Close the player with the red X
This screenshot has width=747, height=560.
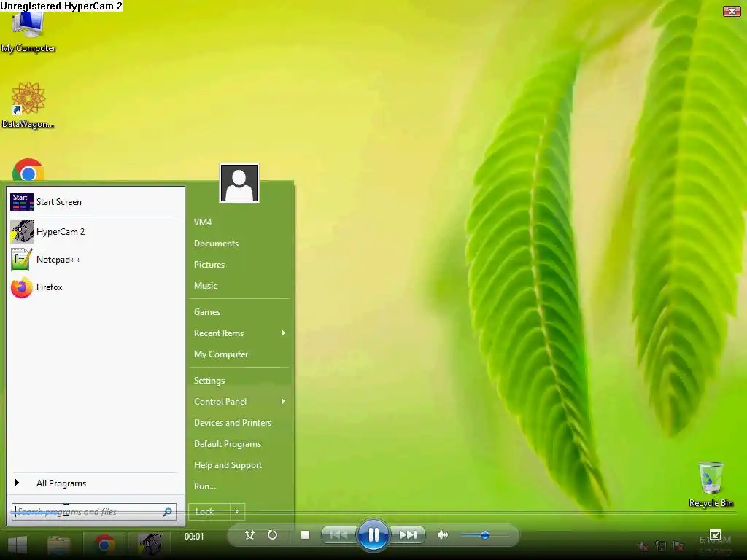(x=732, y=11)
